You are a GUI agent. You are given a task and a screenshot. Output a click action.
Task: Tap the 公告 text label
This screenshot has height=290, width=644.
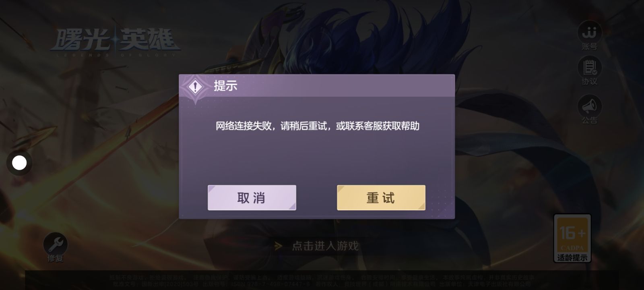point(589,120)
